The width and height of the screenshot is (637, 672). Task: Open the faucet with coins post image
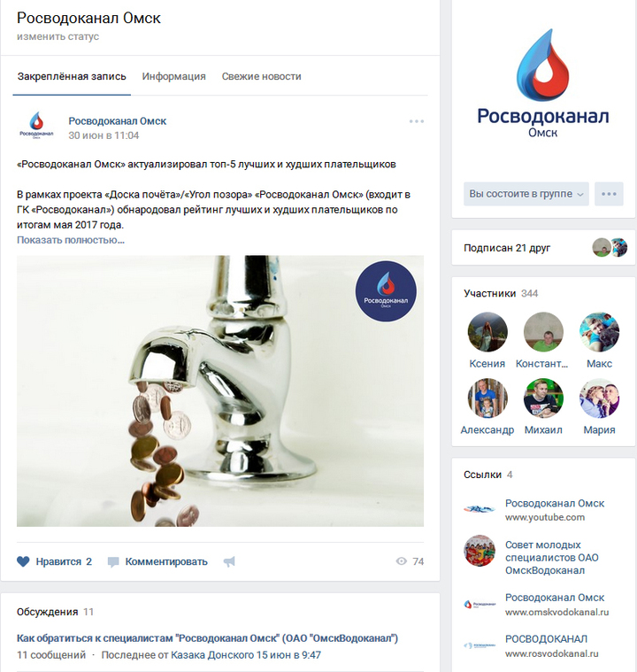tap(220, 390)
